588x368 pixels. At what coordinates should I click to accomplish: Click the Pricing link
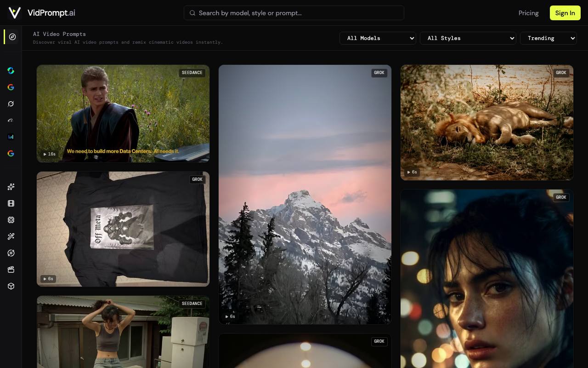528,13
